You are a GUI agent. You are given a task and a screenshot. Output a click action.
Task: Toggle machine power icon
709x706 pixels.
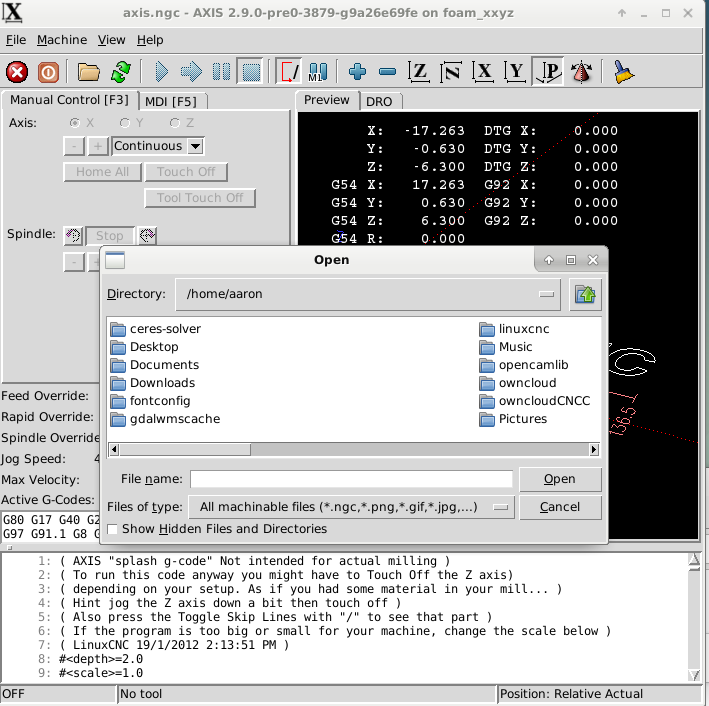tap(47, 72)
